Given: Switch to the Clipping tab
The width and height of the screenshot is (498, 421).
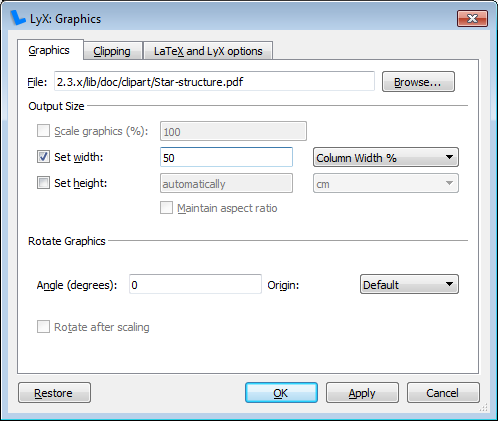Looking at the screenshot, I should (x=113, y=51).
